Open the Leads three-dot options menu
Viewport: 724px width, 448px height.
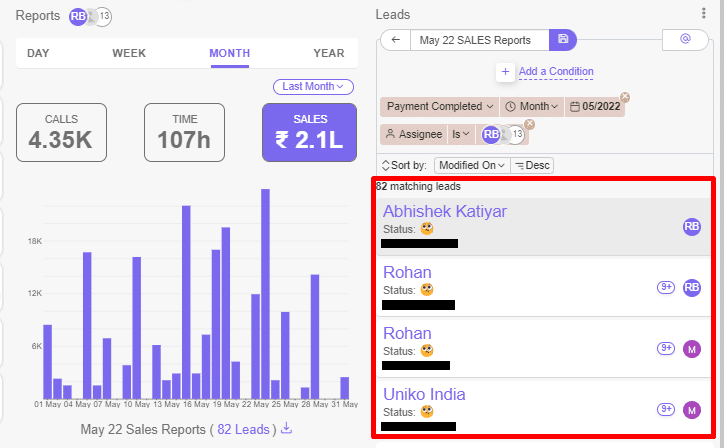(704, 13)
